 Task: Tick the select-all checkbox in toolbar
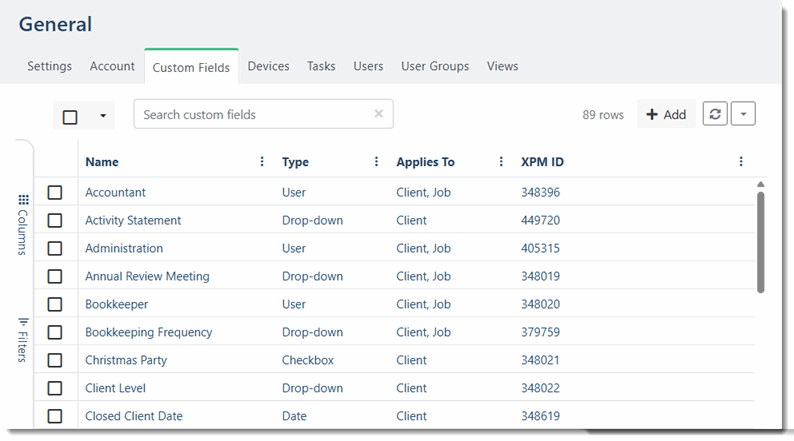(70, 117)
